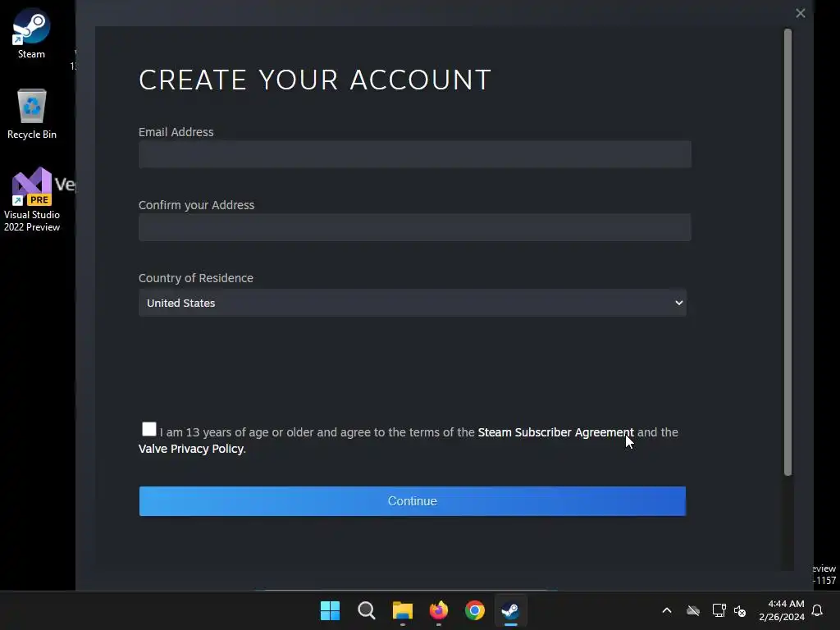Screen dimensions: 840x630
Task: Click the dialog's vertical scrollbar
Action: (787, 252)
